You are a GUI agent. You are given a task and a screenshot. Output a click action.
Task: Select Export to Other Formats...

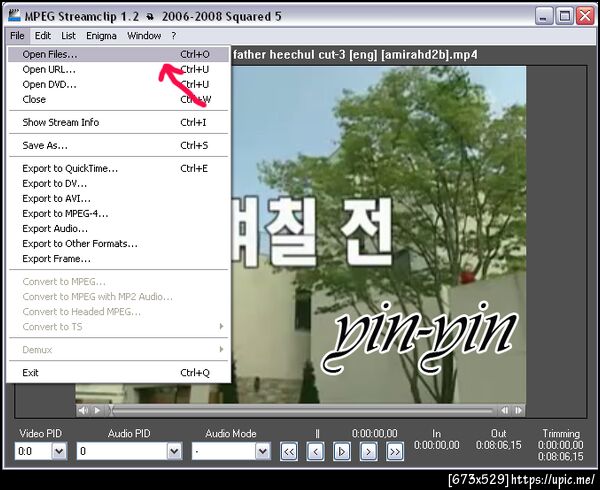pos(118,244)
